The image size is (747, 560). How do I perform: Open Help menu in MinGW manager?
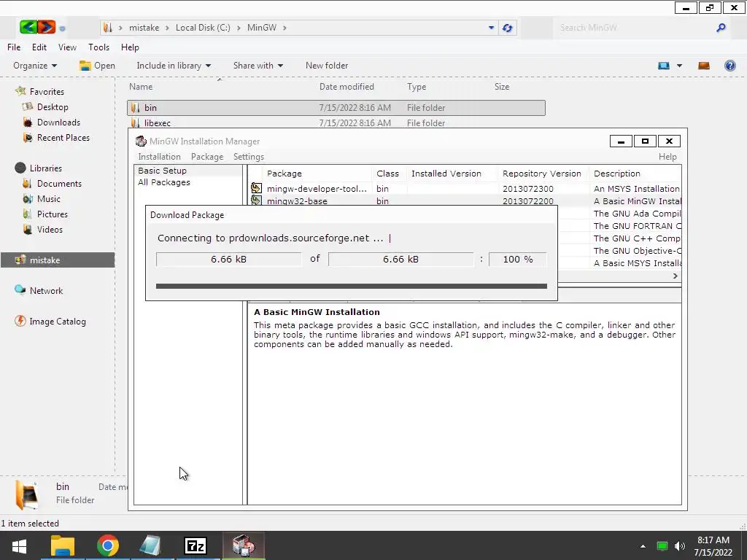click(667, 157)
